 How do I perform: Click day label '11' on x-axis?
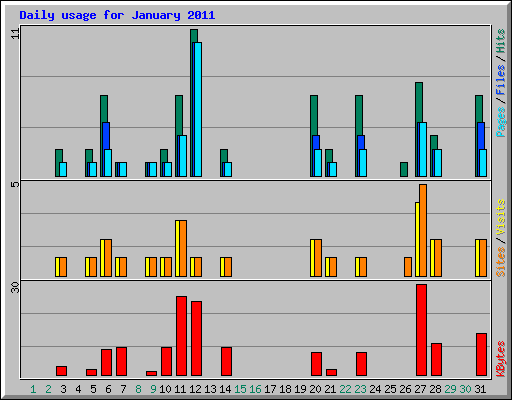click(x=180, y=389)
